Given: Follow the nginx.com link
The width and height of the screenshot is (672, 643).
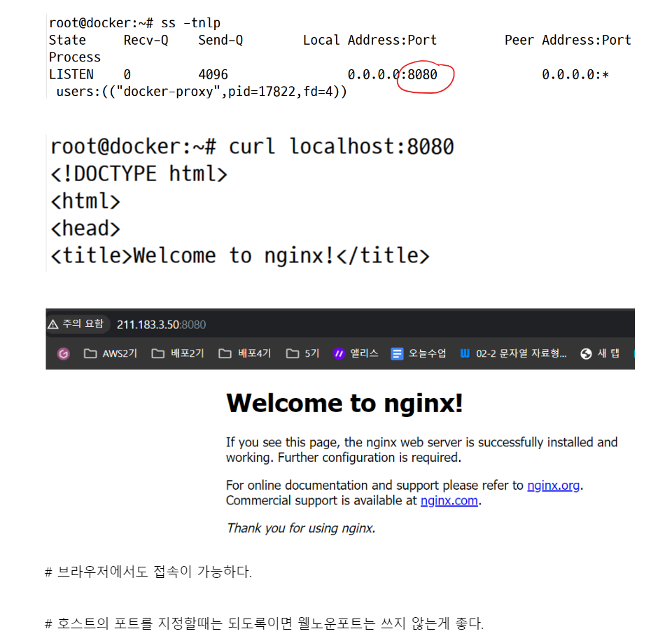Looking at the screenshot, I should 449,500.
